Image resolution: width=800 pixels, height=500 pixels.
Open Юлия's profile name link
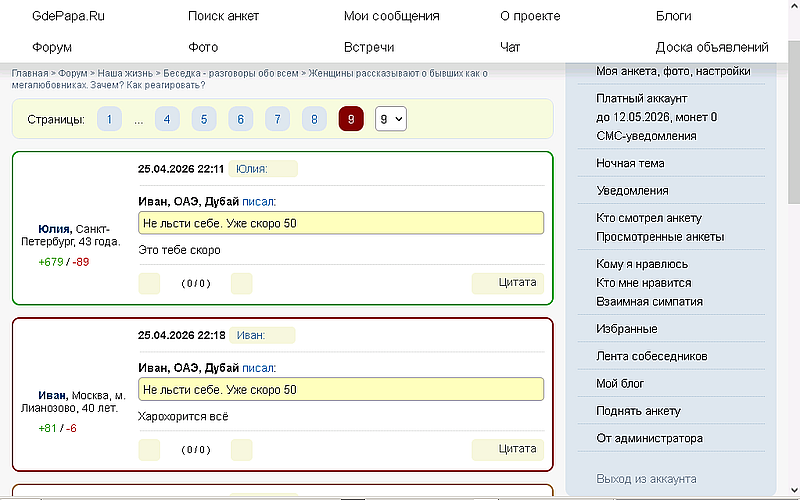click(54, 228)
